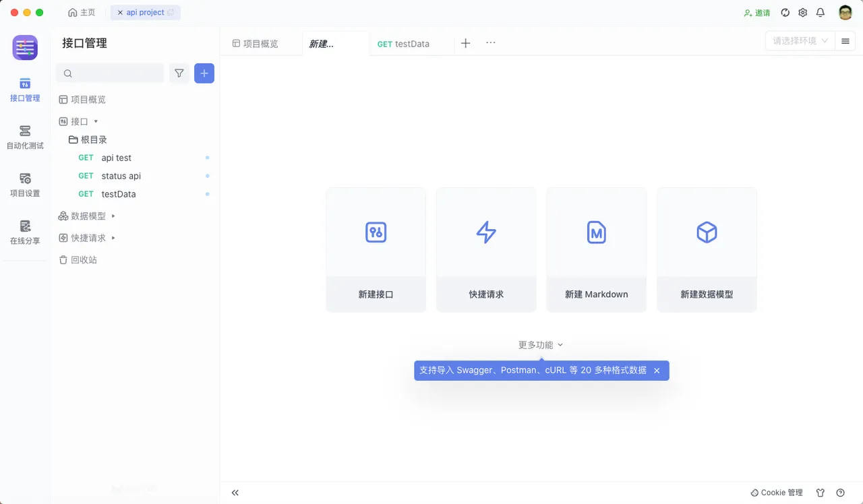Viewport: 863px width, 504px height.
Task: Click the purple app logo icon
Action: pos(25,48)
